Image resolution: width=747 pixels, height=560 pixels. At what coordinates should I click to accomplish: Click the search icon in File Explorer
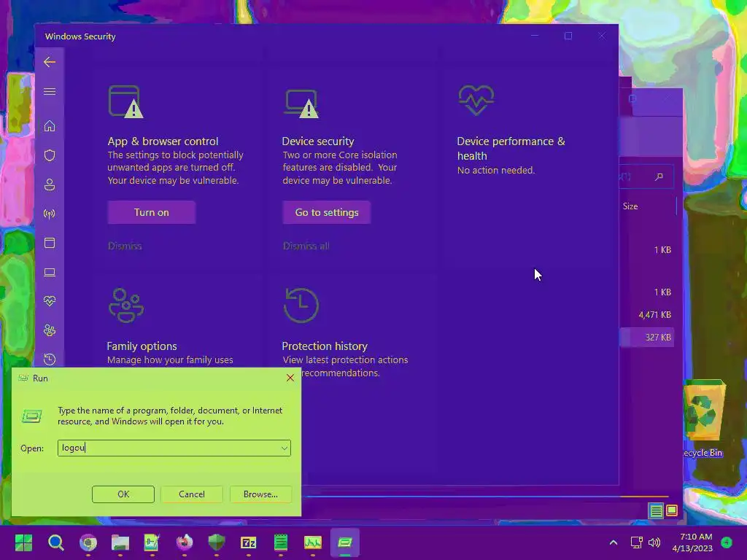point(659,177)
